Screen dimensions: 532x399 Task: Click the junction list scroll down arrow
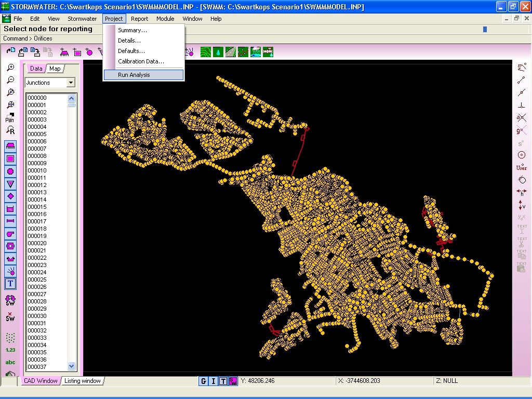[x=71, y=366]
